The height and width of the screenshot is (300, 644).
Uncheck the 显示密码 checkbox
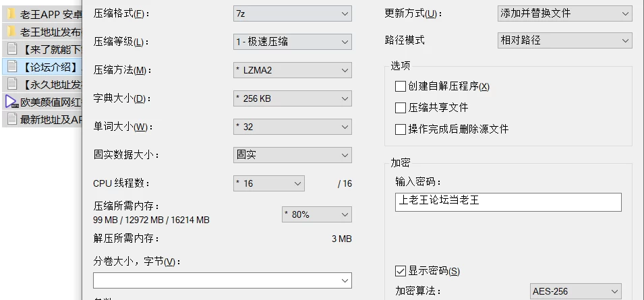401,271
